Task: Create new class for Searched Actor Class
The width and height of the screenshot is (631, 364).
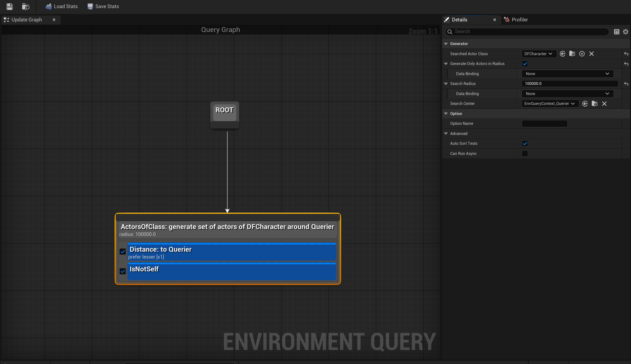Action: (x=582, y=54)
